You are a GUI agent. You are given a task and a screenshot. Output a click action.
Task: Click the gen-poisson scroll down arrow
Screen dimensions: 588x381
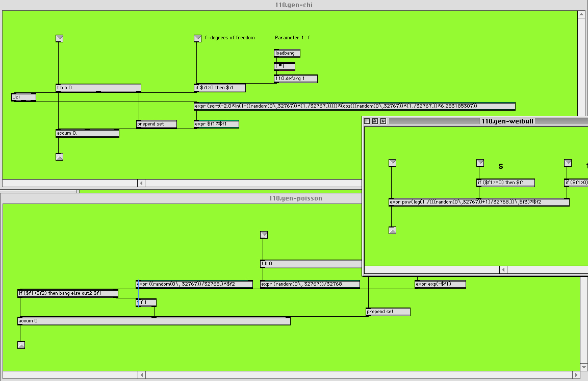tap(584, 367)
